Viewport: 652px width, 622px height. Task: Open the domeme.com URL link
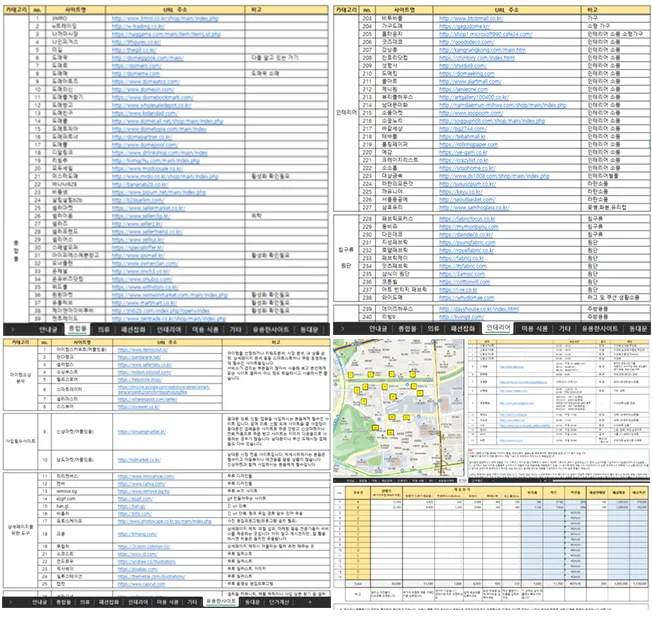coord(133,74)
